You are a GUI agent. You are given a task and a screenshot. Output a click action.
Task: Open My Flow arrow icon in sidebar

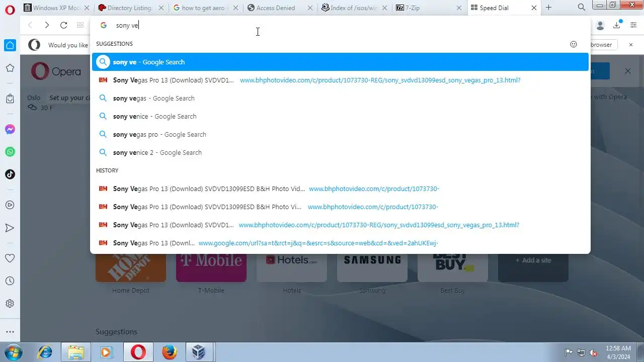coord(10,228)
